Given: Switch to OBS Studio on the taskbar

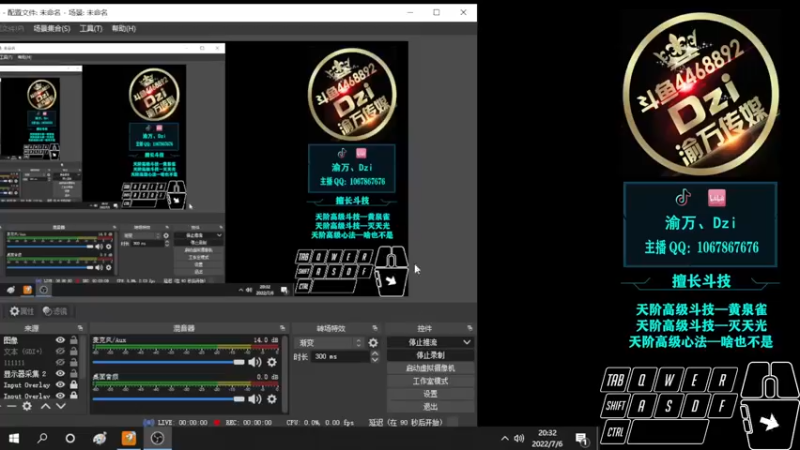Looking at the screenshot, I should coord(157,438).
